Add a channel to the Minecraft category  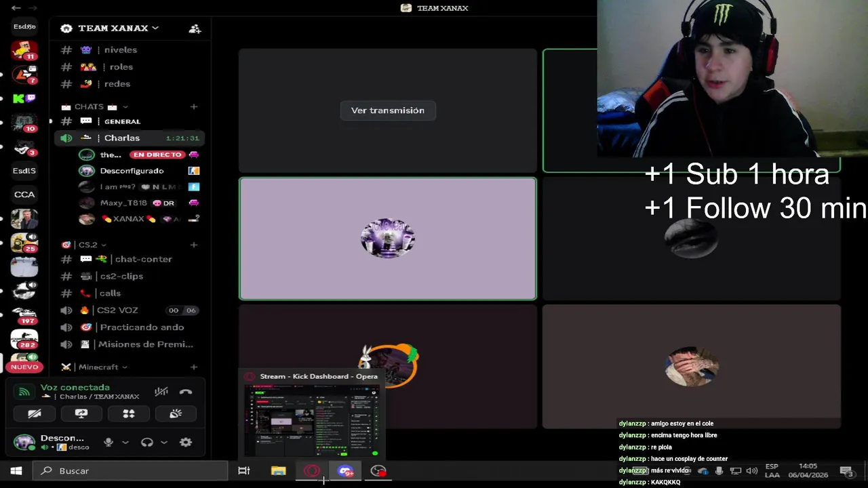[194, 367]
